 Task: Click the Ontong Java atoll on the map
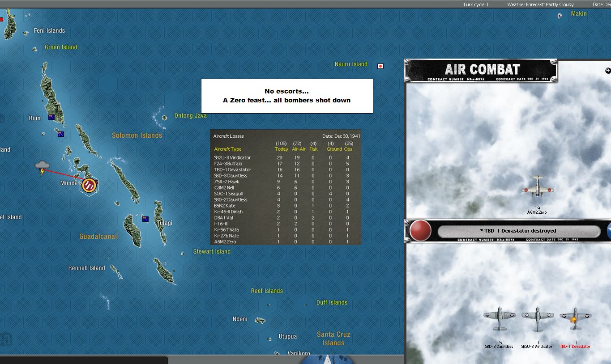[x=164, y=118]
